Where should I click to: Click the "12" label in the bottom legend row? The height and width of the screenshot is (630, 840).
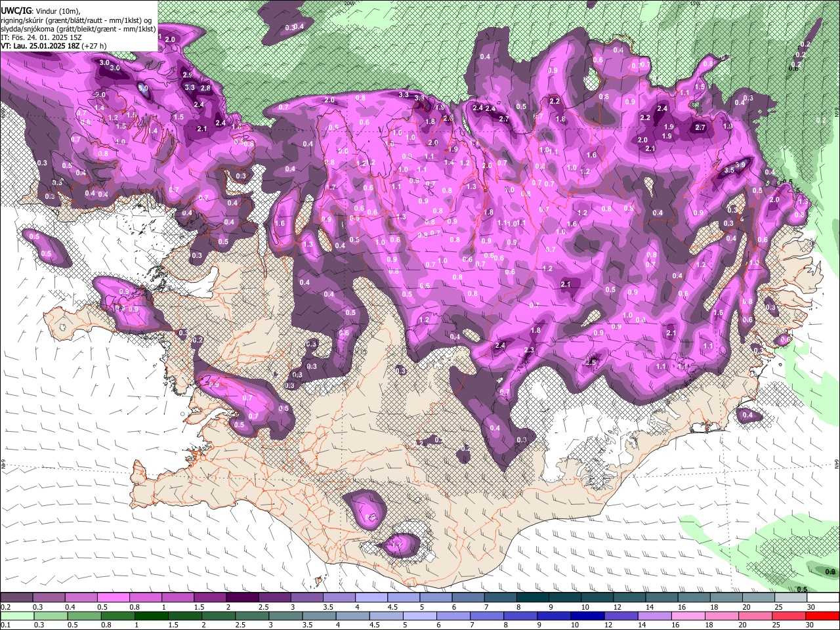[x=608, y=625]
